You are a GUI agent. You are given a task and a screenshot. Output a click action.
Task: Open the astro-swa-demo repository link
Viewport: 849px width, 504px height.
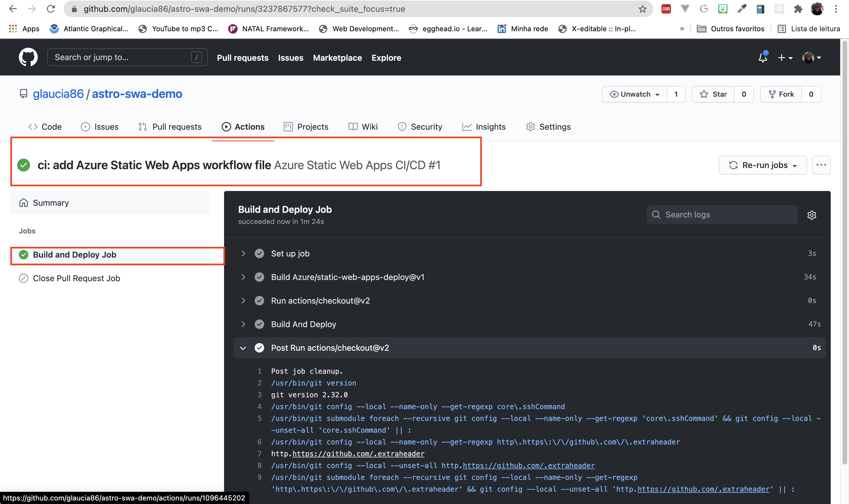coord(137,94)
